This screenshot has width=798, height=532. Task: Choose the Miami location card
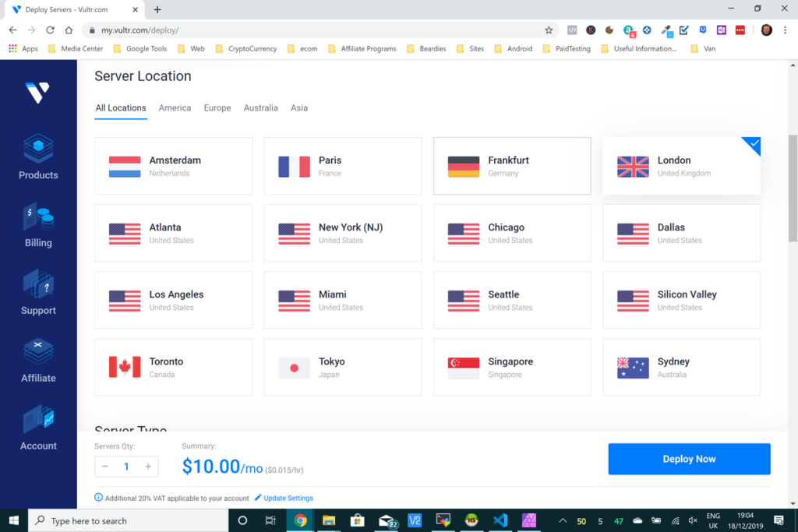(x=343, y=300)
